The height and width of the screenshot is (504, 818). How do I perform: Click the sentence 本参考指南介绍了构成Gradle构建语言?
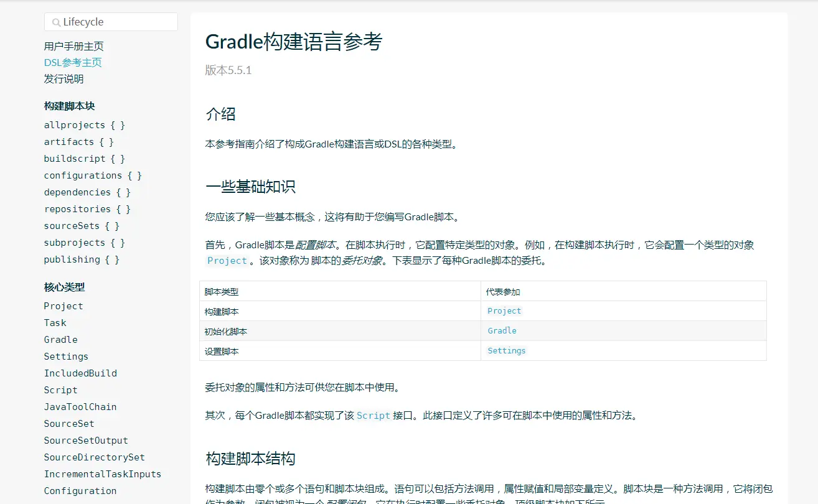point(332,145)
